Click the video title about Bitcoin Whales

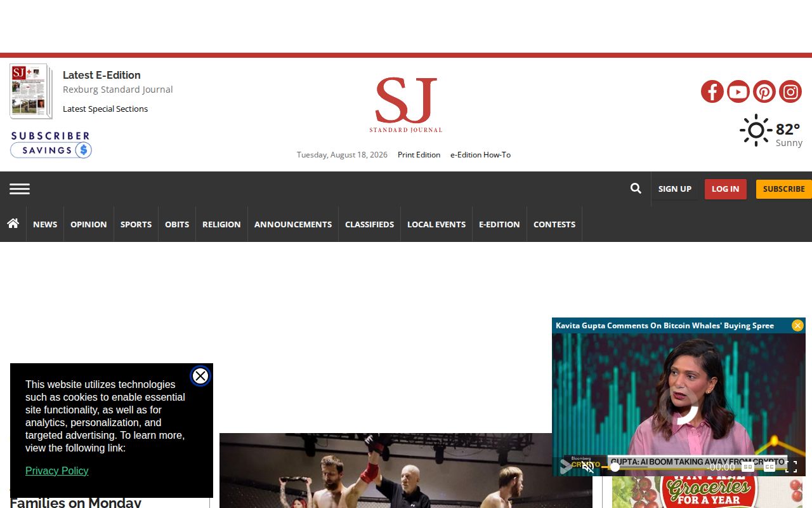[665, 326]
